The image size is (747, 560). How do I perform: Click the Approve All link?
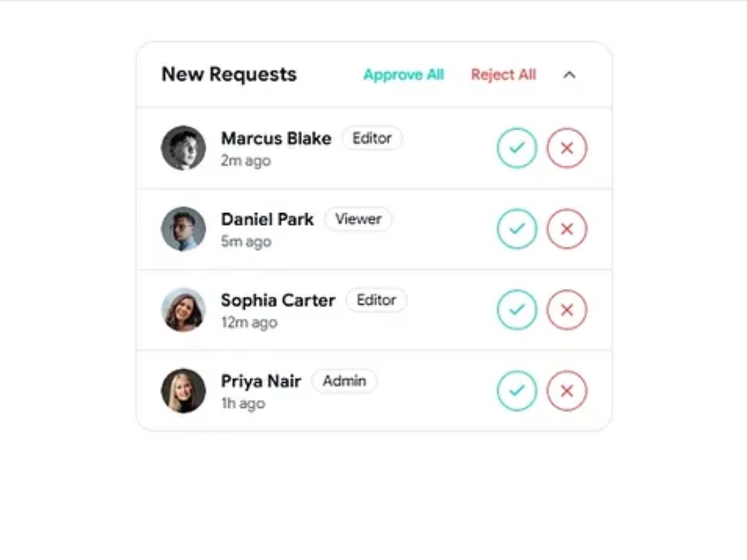click(x=404, y=75)
